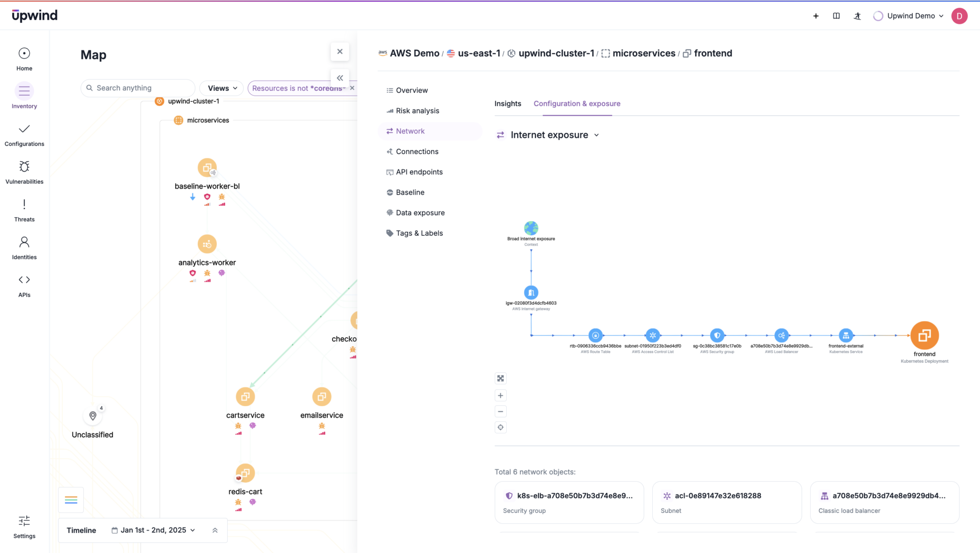Open the frontend breadcrumb link
980x553 pixels.
713,53
